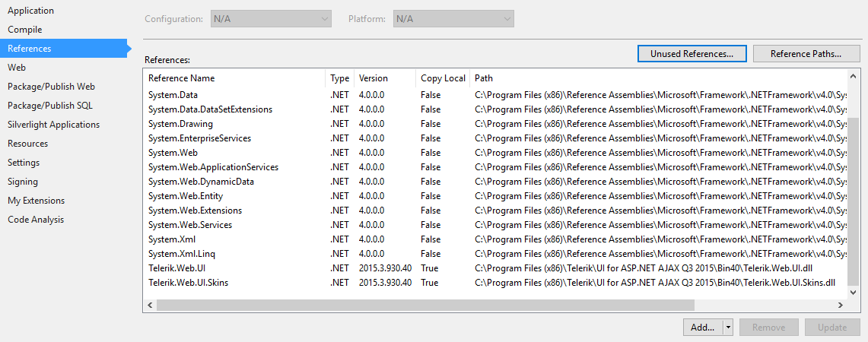Click the Unused References button
868x342 pixels.
point(692,54)
